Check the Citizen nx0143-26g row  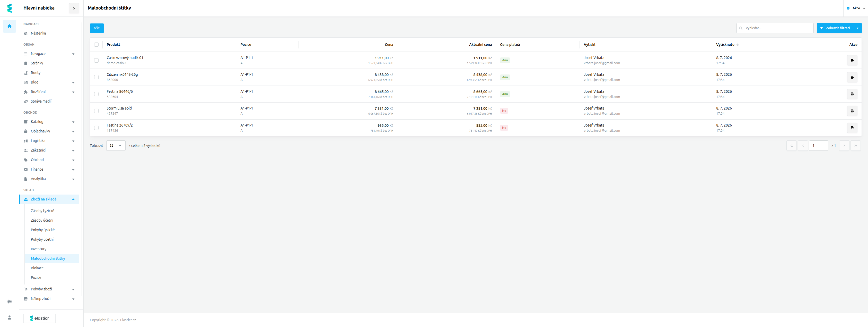pyautogui.click(x=96, y=77)
